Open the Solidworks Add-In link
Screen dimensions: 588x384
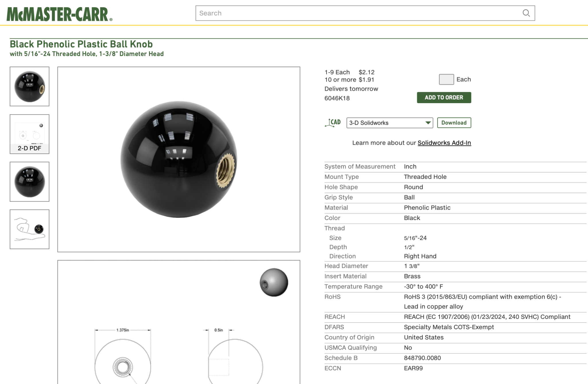pyautogui.click(x=444, y=143)
